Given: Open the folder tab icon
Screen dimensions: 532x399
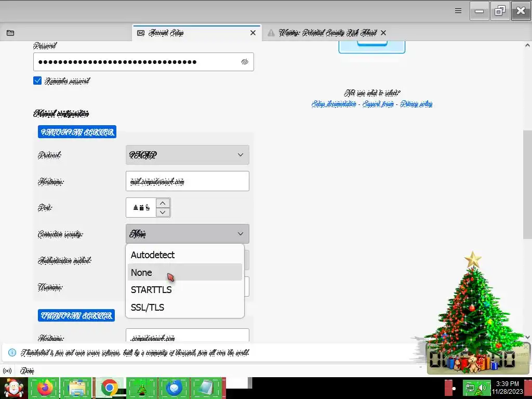Looking at the screenshot, I should [10, 33].
